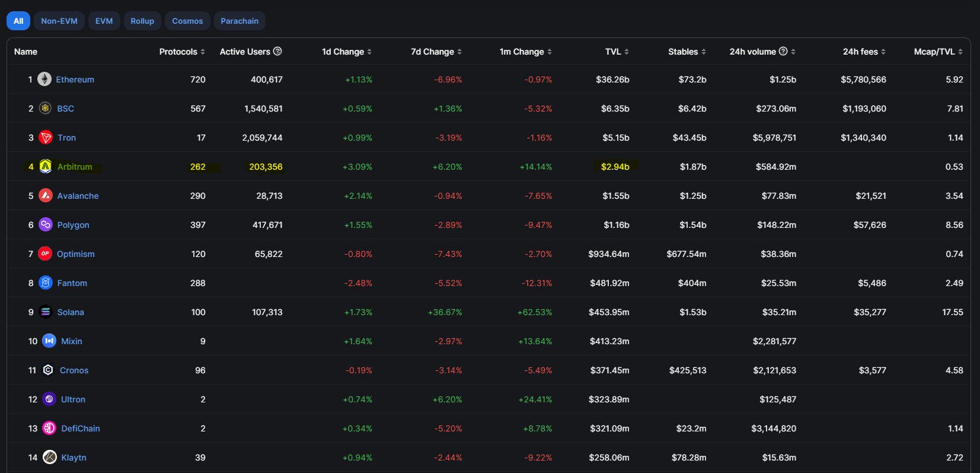Open the Fantom chain link

[72, 283]
